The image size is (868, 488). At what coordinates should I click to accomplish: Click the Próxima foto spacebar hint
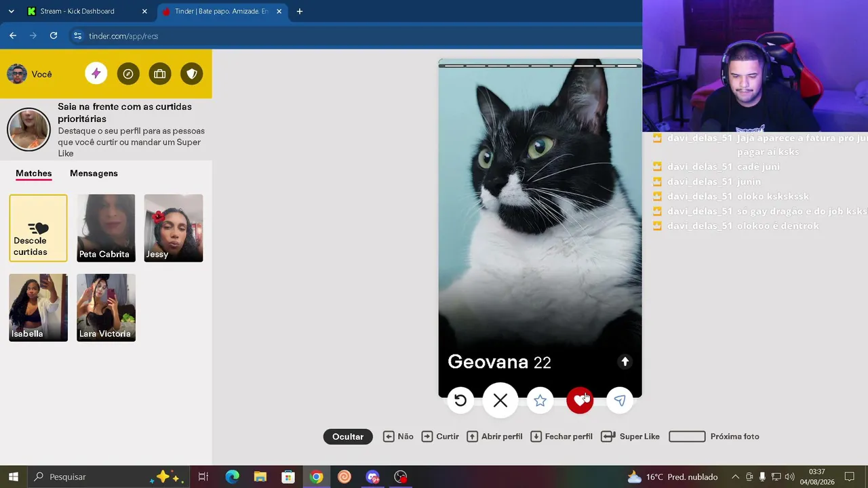click(714, 436)
